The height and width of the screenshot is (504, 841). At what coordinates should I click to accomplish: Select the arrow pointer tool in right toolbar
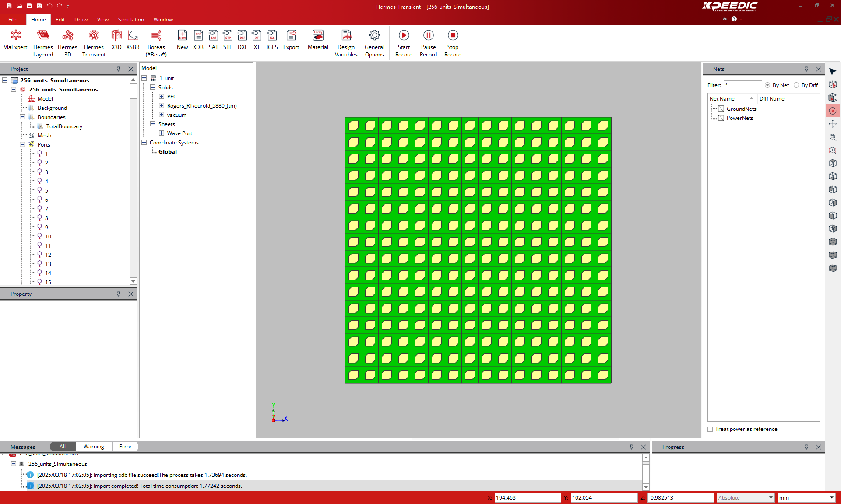point(833,71)
